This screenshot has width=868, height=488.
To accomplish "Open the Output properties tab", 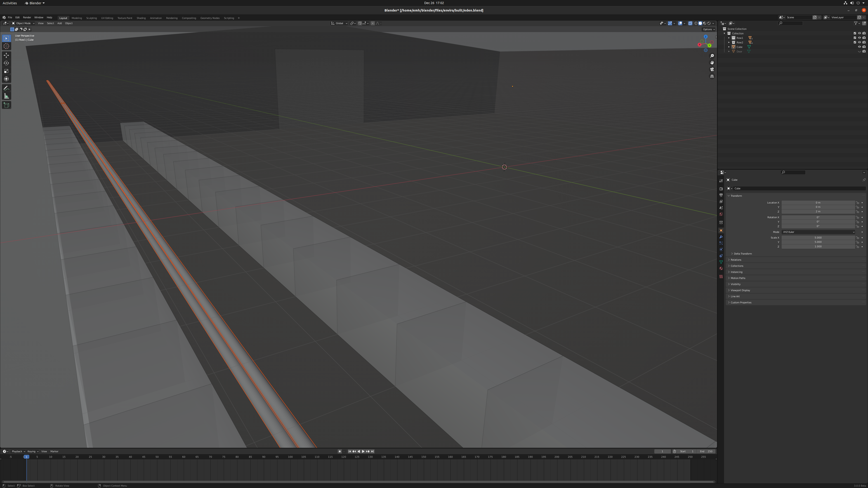I will point(721,195).
